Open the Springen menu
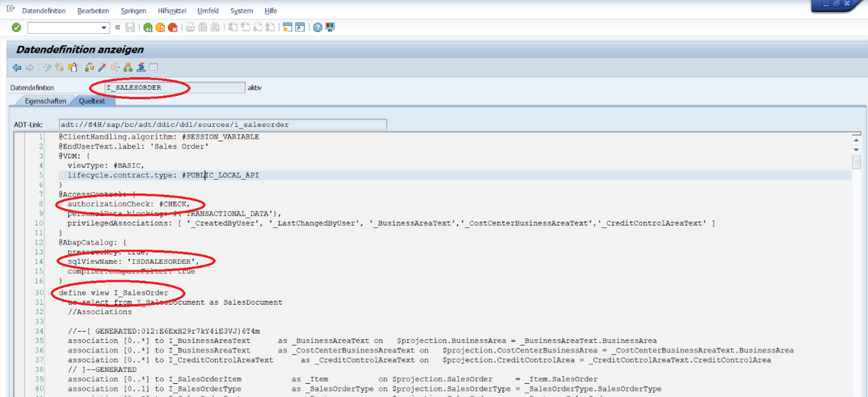 click(x=133, y=11)
